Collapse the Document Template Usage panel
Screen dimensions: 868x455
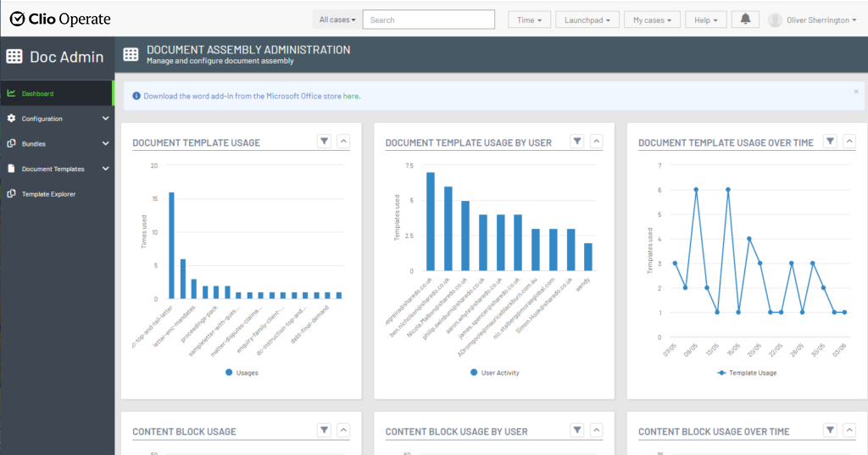click(342, 141)
